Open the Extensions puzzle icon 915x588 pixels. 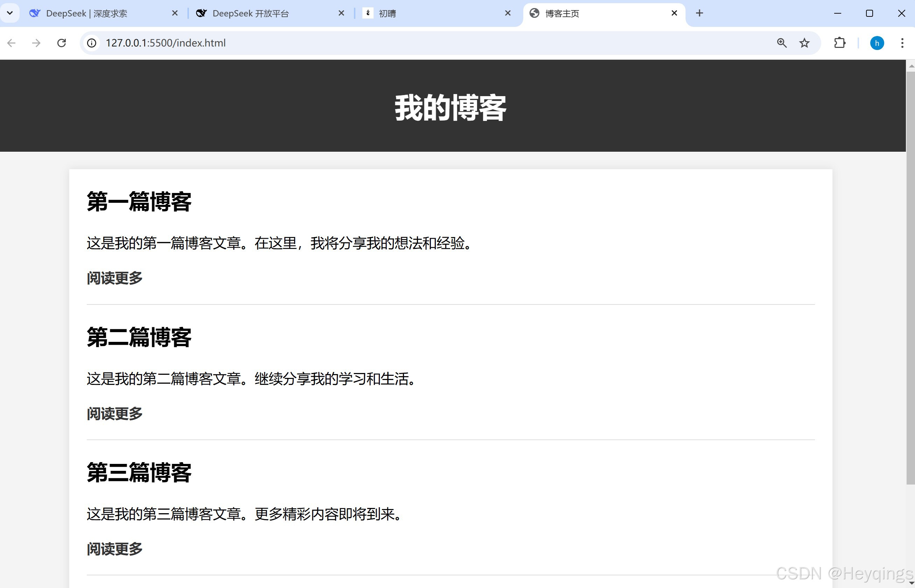tap(840, 43)
